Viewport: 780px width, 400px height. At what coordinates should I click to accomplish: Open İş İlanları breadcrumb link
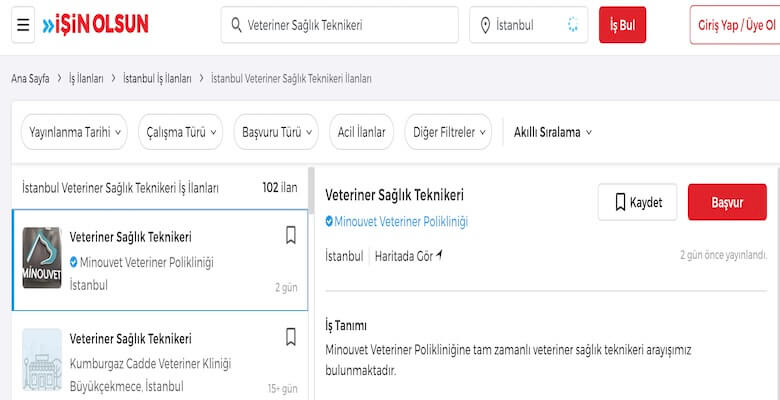click(86, 79)
